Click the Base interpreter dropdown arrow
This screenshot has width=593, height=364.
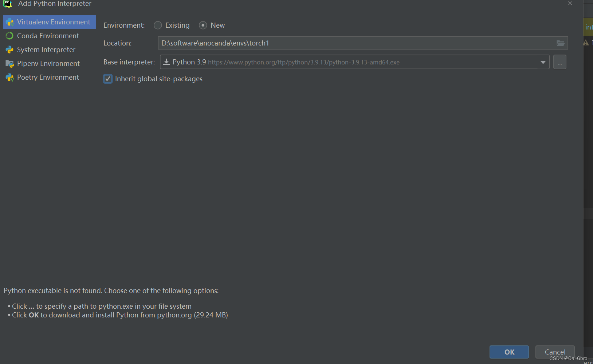543,62
